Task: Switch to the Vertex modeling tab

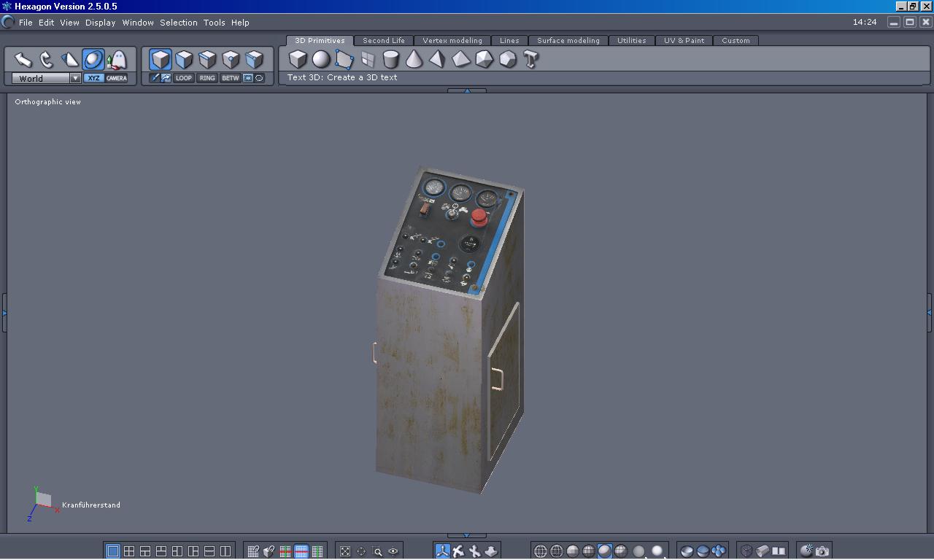Action: [452, 41]
